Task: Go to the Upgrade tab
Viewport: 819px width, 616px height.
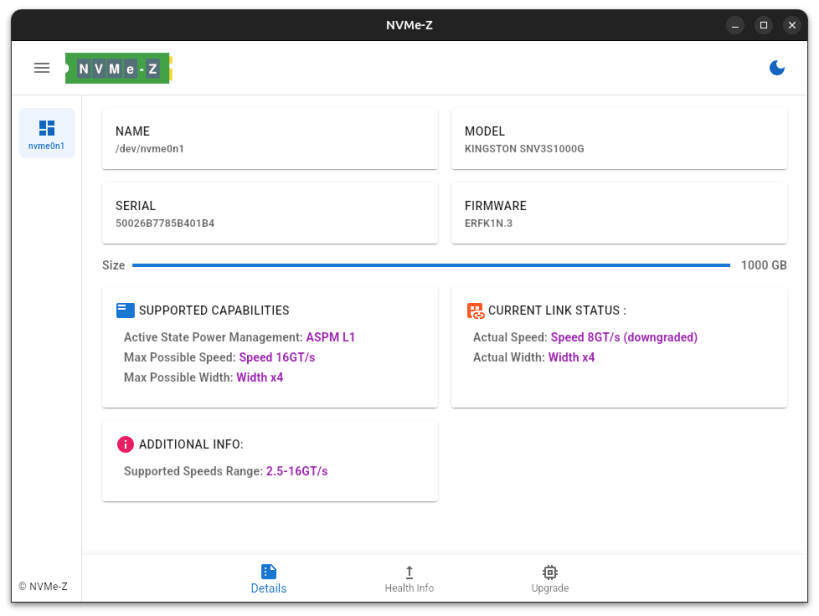Action: click(549, 579)
